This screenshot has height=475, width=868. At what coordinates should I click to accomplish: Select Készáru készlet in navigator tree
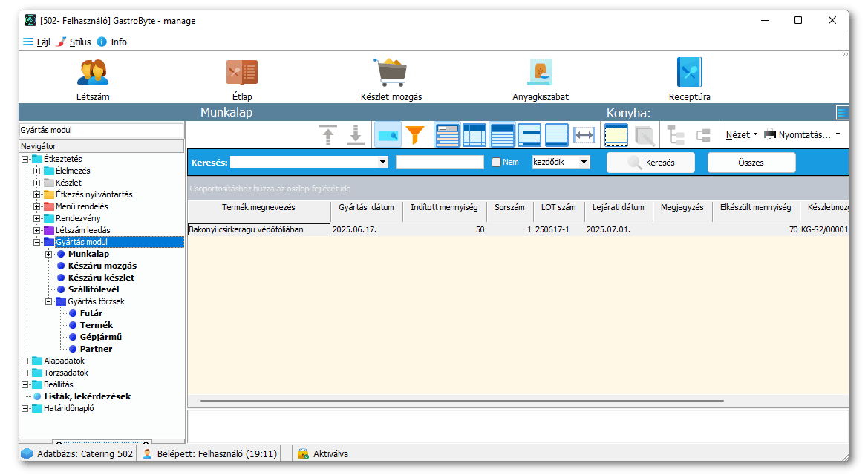(x=101, y=278)
